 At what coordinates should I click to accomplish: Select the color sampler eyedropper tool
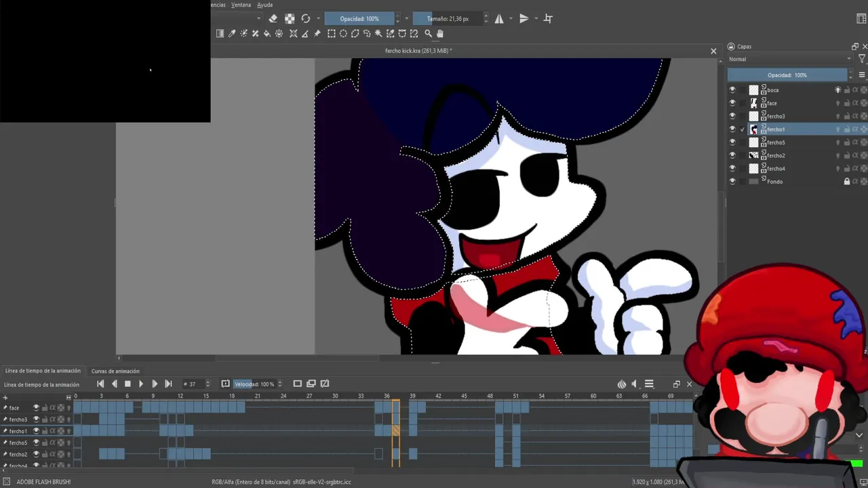[232, 33]
